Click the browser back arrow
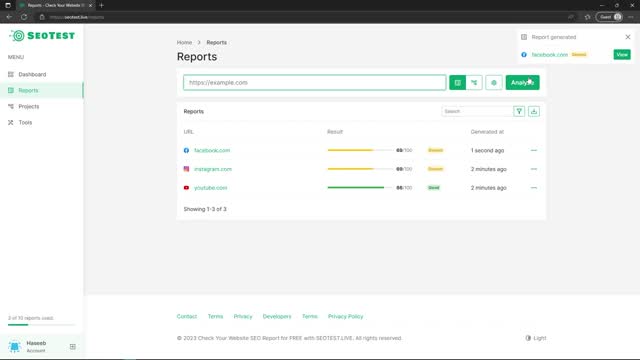The image size is (640, 360). [x=9, y=17]
